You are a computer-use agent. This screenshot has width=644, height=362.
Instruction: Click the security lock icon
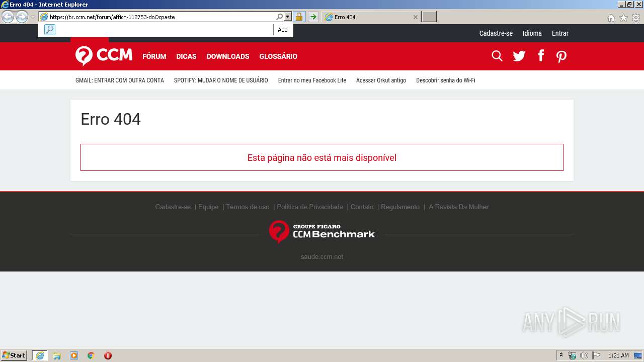click(x=299, y=17)
